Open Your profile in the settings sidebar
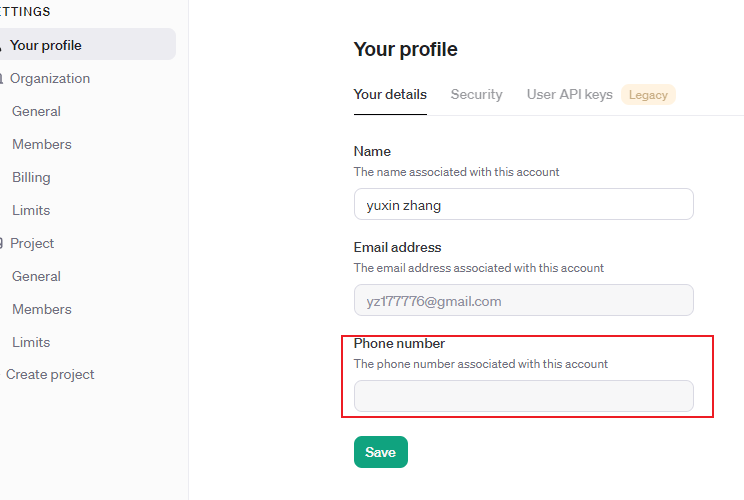Screen dimensions: 744x500 coord(46,45)
